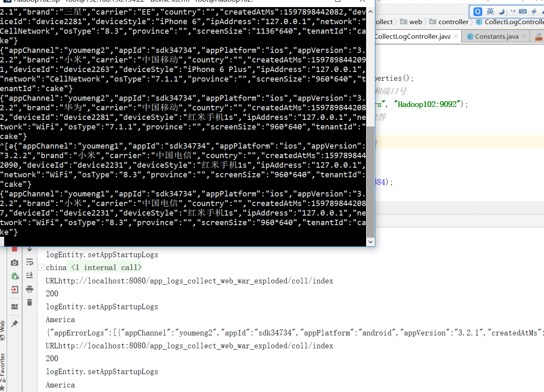
Task: Close the Constants.java tab
Action: point(524,37)
